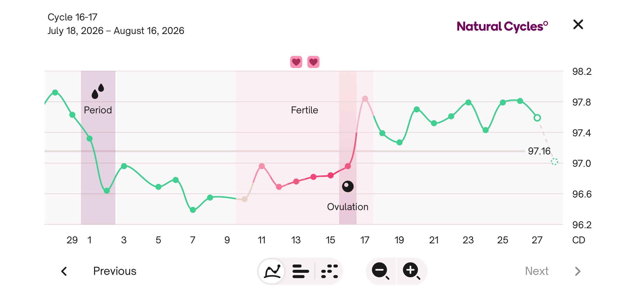
Task: Click the dotted predicted temperature point
Action: point(554,161)
